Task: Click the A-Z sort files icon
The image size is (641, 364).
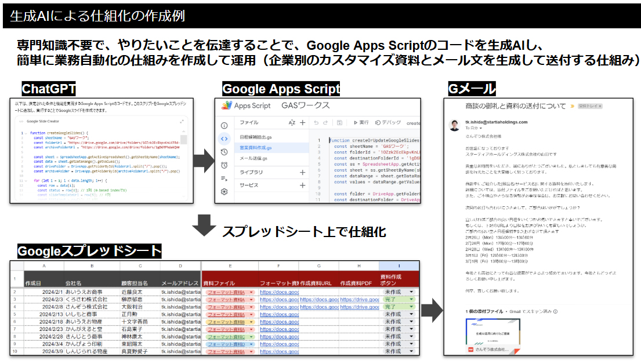Action: (292, 123)
